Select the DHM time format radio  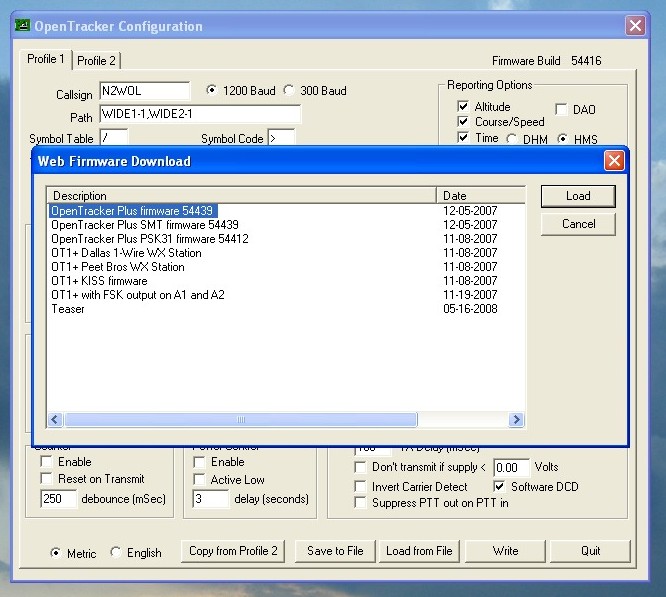pyautogui.click(x=512, y=139)
